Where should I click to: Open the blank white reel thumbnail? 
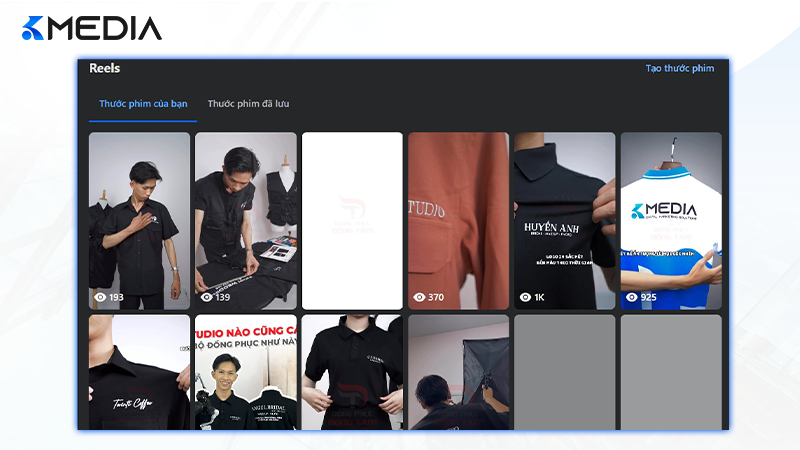pos(352,221)
